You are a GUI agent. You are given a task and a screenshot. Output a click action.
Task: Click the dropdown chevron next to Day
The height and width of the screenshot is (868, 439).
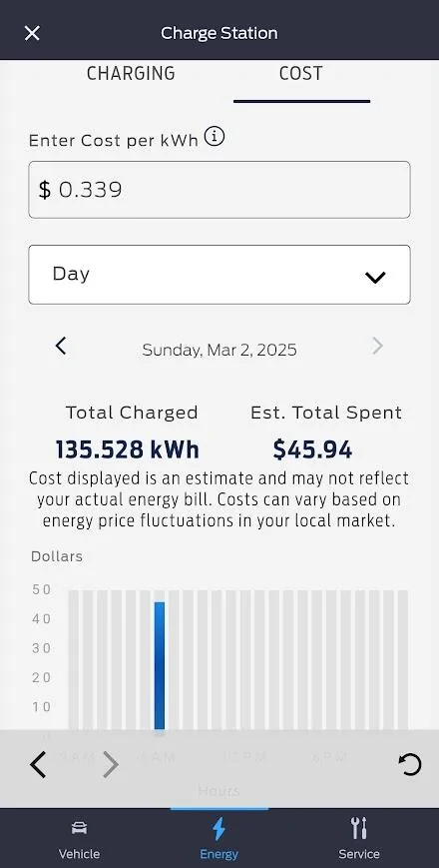coord(375,277)
